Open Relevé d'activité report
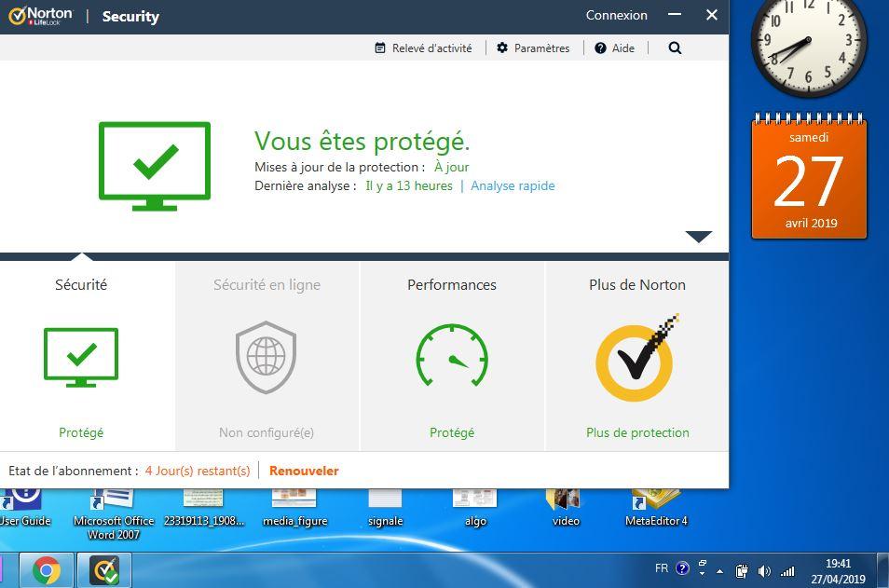Screen dimensions: 889x588 (x=423, y=48)
